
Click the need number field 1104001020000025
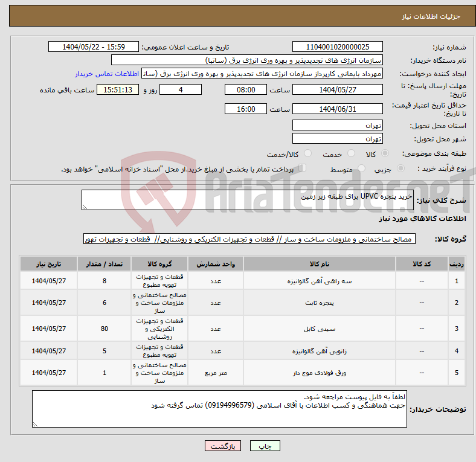(337, 47)
